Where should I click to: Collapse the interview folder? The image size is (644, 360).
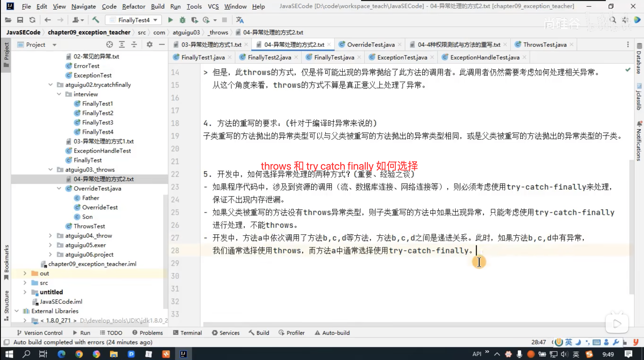click(x=59, y=94)
